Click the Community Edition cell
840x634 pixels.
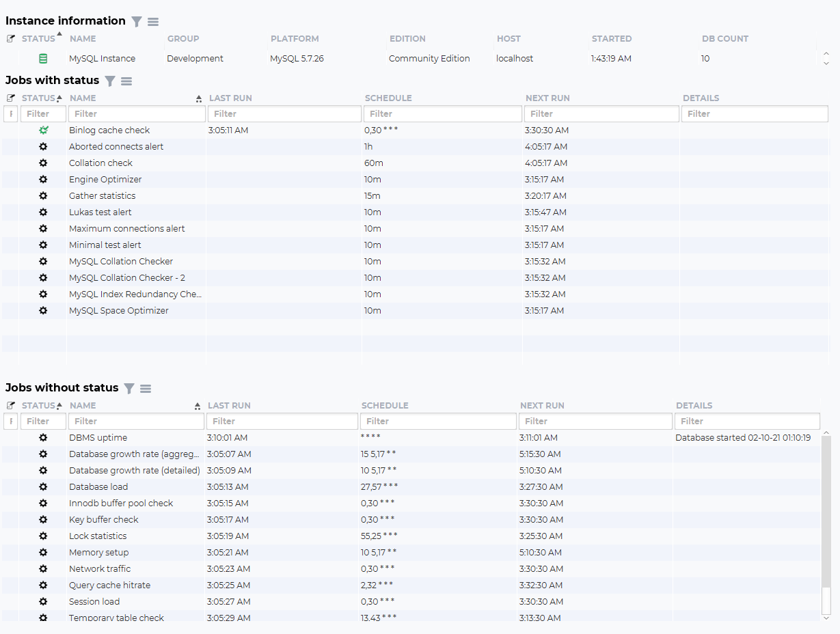pyautogui.click(x=429, y=59)
